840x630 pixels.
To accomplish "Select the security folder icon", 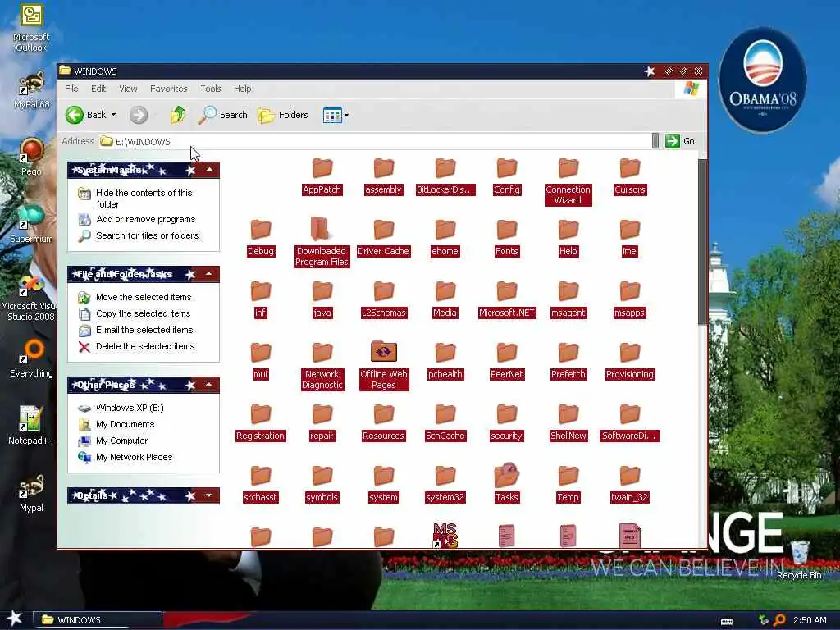I will pos(507,414).
